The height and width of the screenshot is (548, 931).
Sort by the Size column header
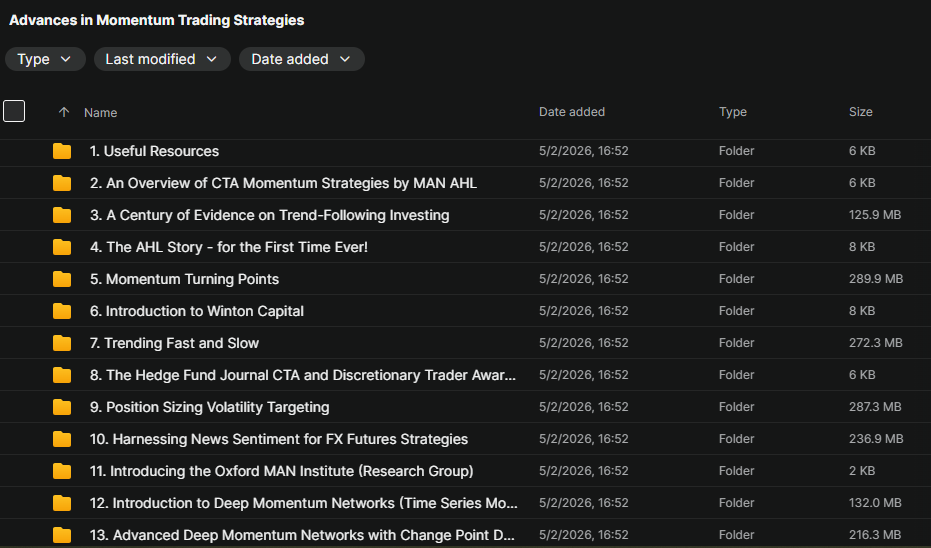click(860, 112)
